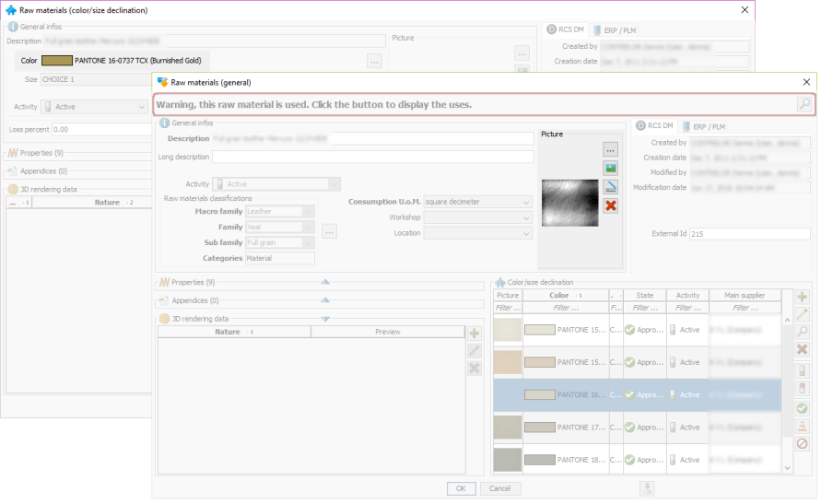Set declination active with green battery icon

tap(803, 371)
